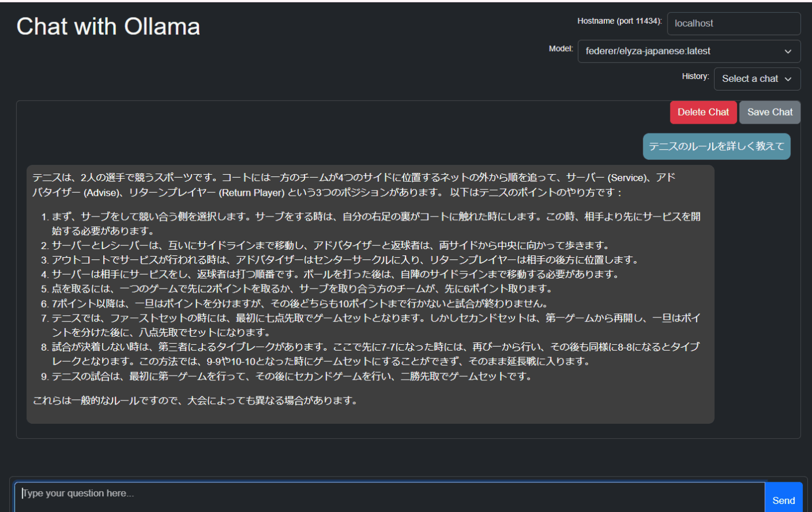Click list item 2 starting with サーバーとレシーバーは
This screenshot has height=512, width=812.
[x=331, y=246]
